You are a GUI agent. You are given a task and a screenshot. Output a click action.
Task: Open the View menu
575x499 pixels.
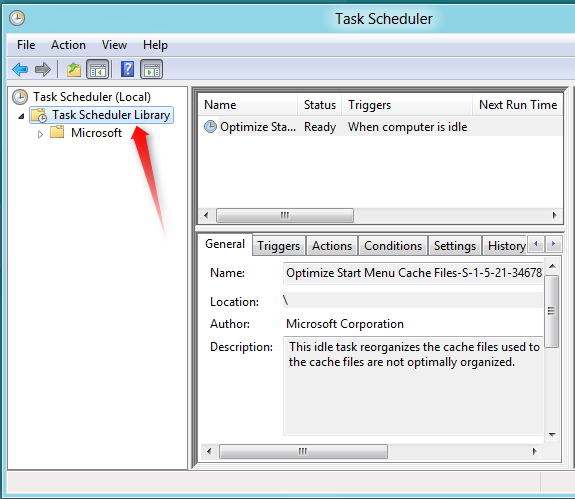tap(114, 45)
